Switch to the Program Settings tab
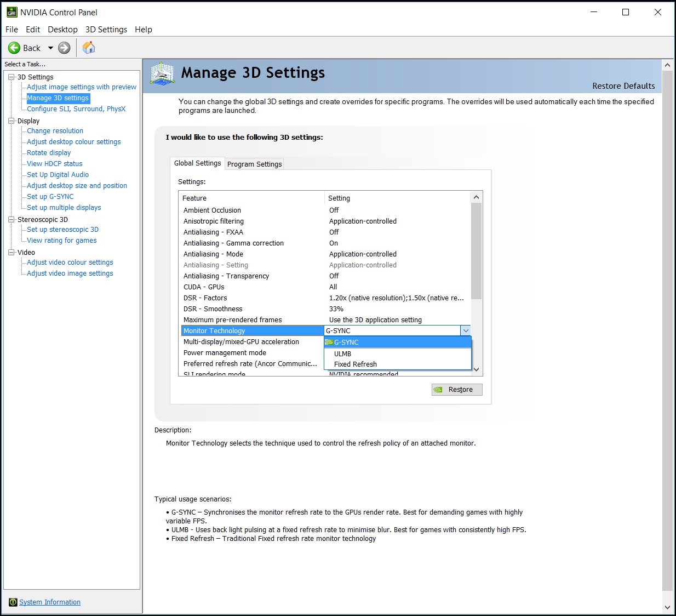The image size is (676, 616). (254, 164)
